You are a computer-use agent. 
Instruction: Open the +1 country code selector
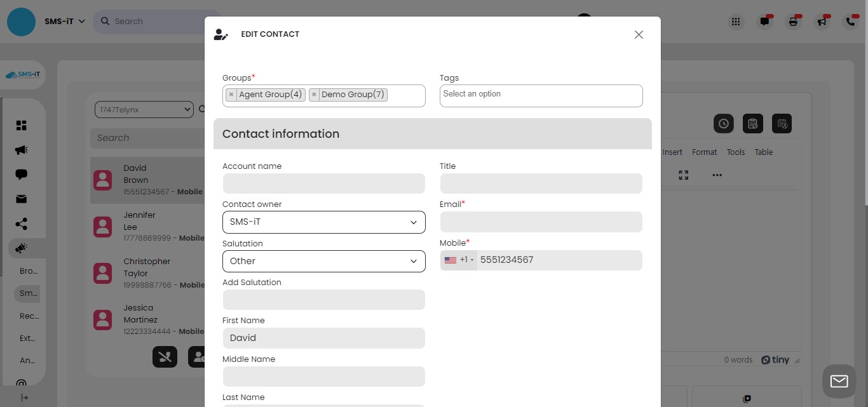[459, 260]
